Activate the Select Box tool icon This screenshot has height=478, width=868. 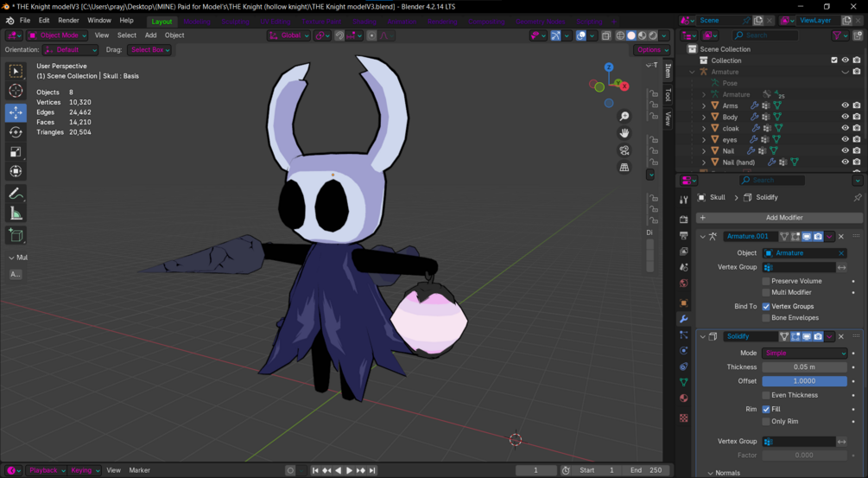pyautogui.click(x=16, y=71)
